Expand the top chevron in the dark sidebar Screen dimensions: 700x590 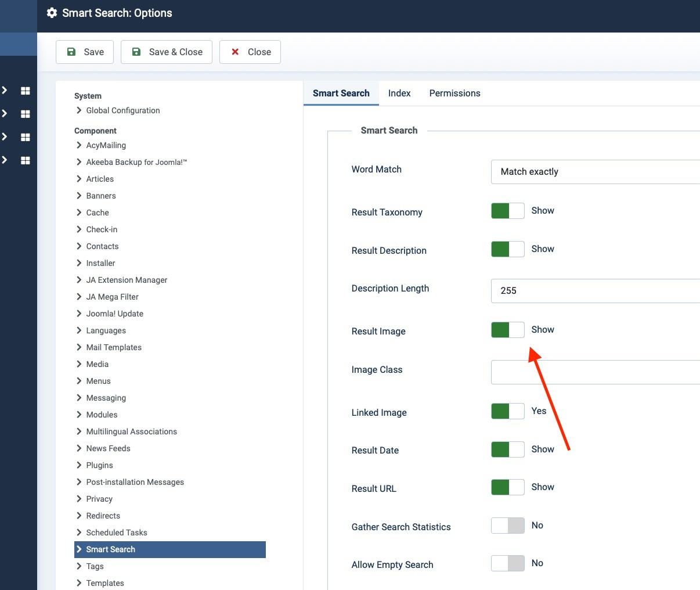point(5,91)
